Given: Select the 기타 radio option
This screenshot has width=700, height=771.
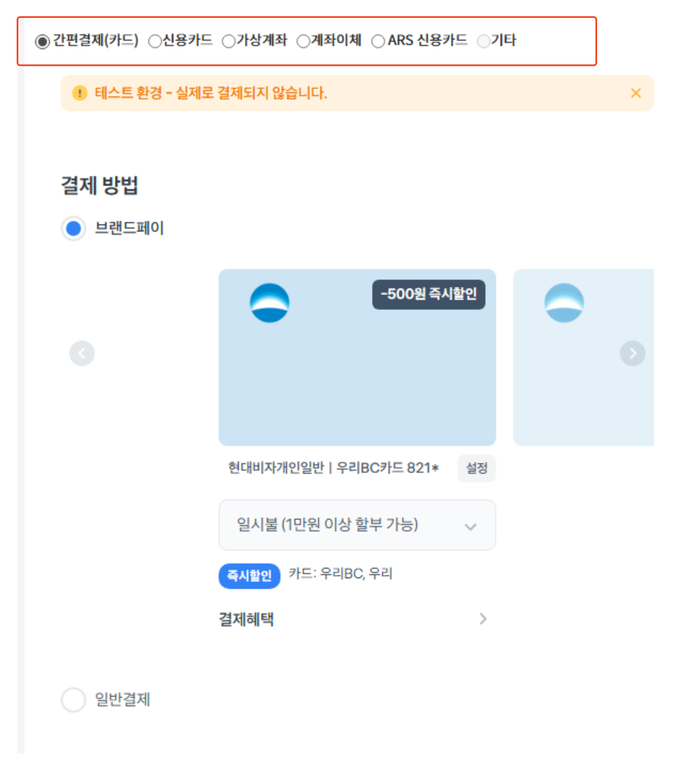Looking at the screenshot, I should click(x=483, y=41).
